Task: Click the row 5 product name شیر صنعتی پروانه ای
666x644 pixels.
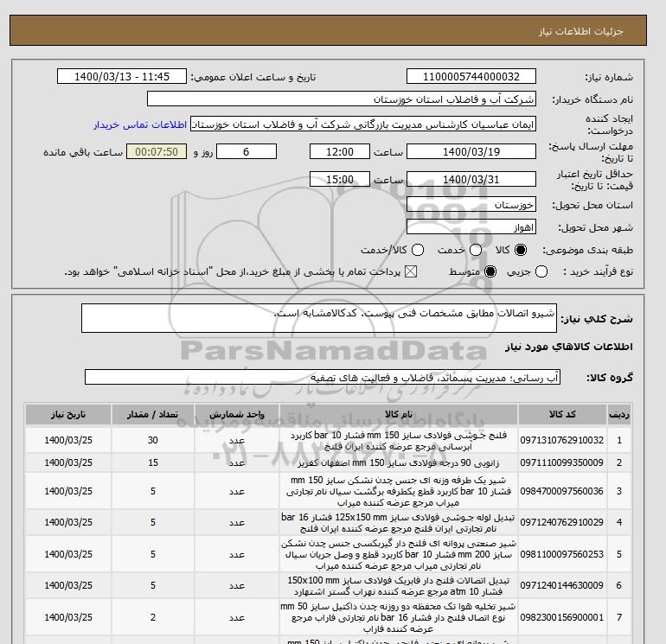Action: (399, 555)
